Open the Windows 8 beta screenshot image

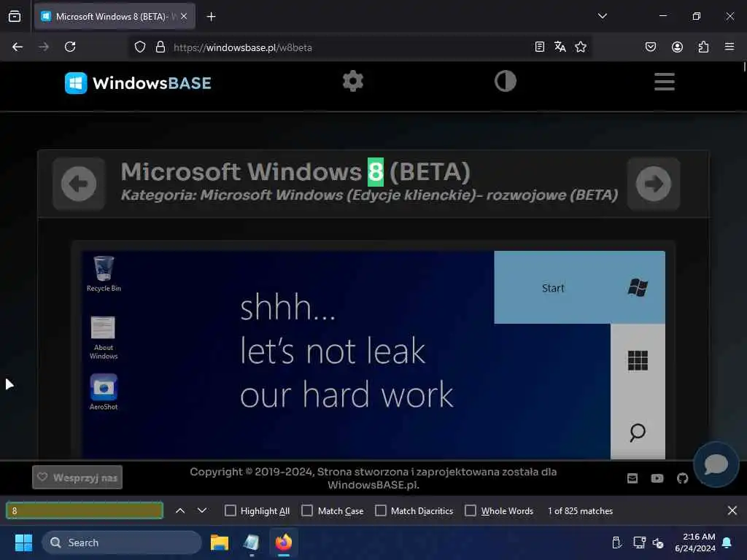tap(373, 355)
